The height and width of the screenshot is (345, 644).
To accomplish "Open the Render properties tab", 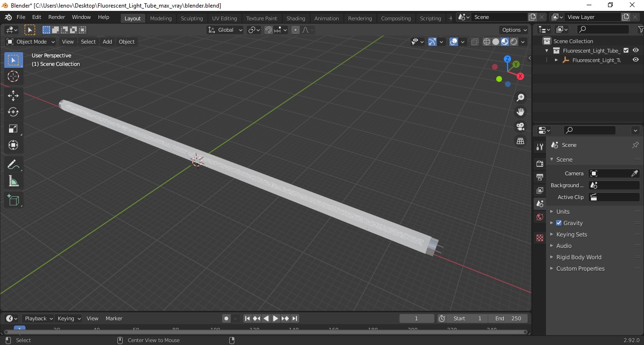I will pyautogui.click(x=540, y=163).
